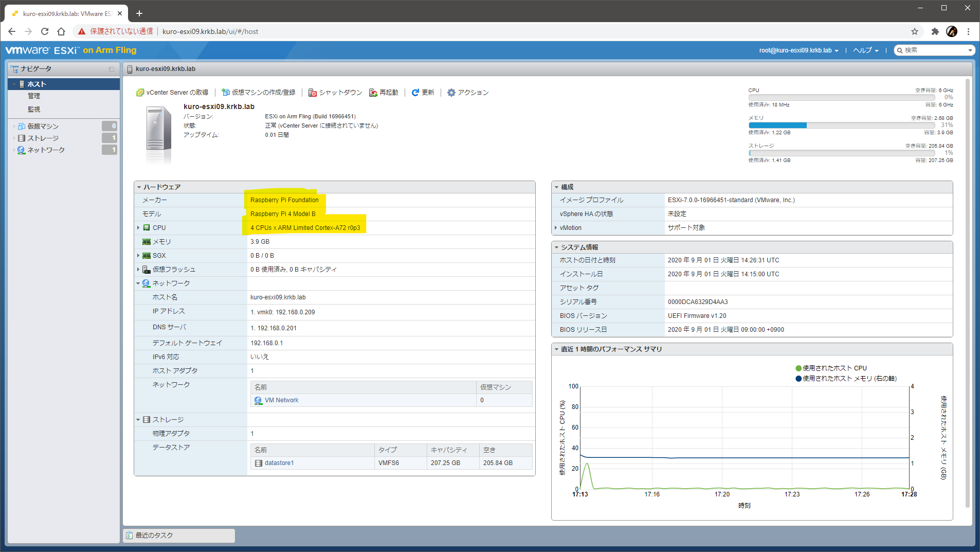
Task: Open the ヘルプ menu
Action: tap(865, 50)
